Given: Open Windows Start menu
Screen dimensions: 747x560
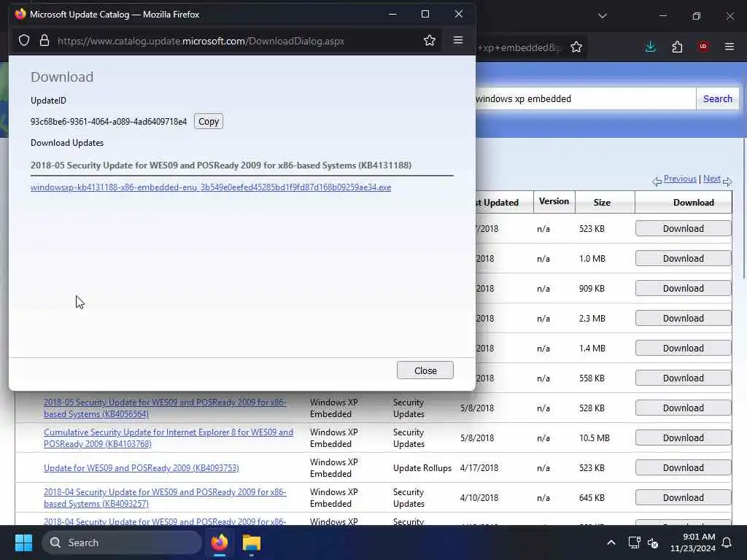Looking at the screenshot, I should coord(23,542).
